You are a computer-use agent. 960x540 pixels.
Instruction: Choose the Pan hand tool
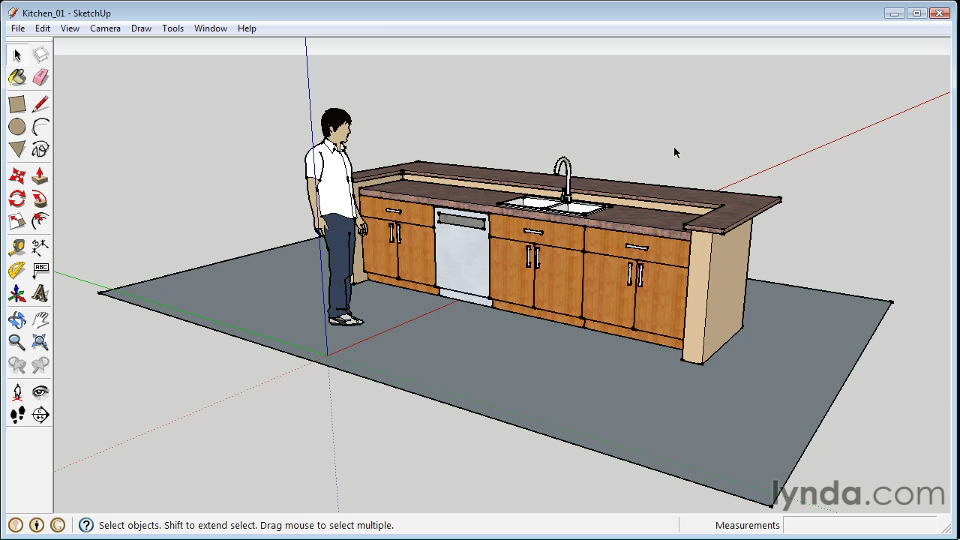(x=40, y=320)
